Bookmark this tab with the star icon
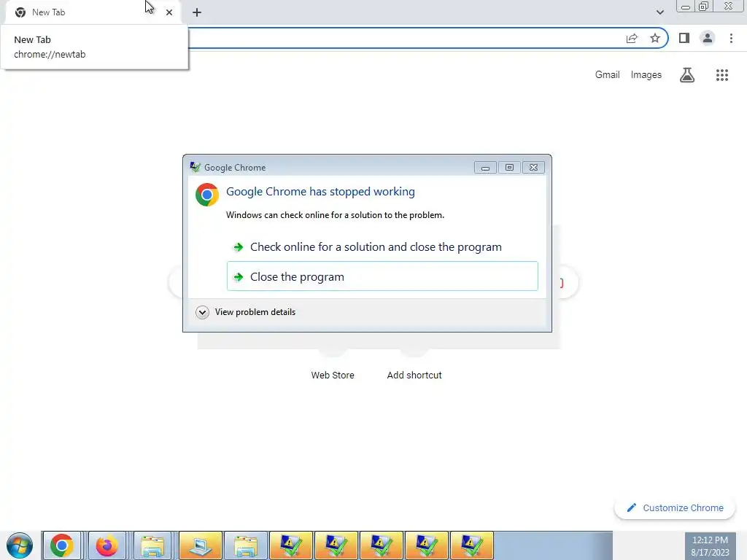This screenshot has height=560, width=747. (x=655, y=38)
